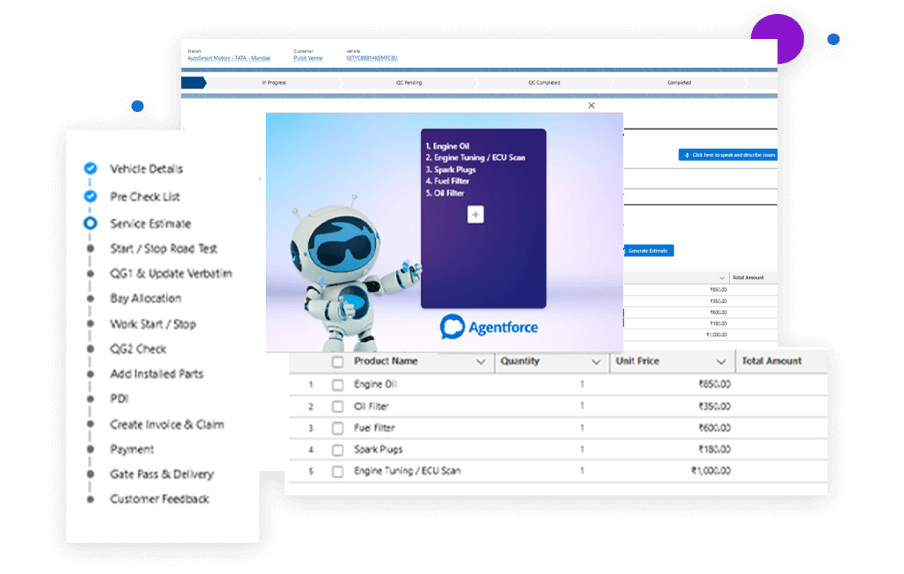Click the plus icon on the purple panel
The width and height of the screenshot is (904, 574).
(475, 214)
